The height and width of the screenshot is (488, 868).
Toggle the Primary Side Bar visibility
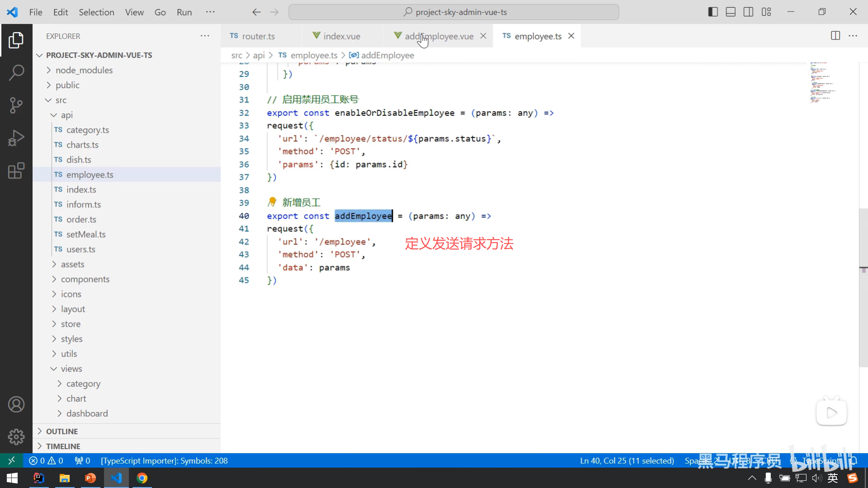(713, 12)
